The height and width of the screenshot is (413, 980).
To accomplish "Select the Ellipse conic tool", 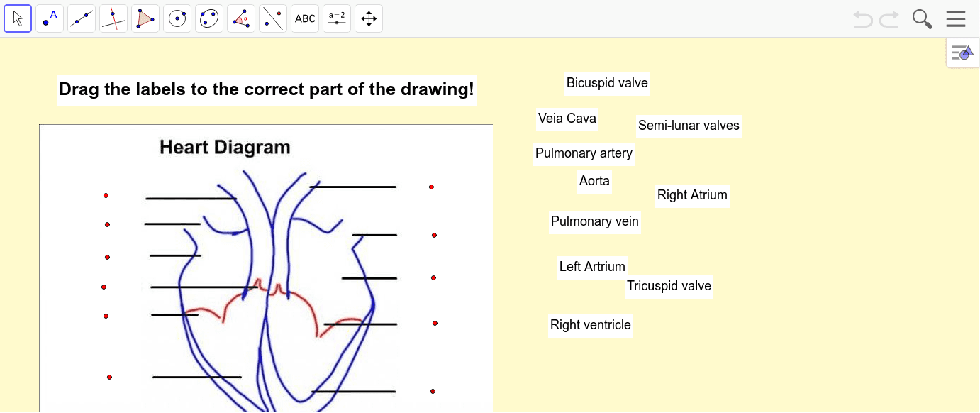I will [209, 18].
